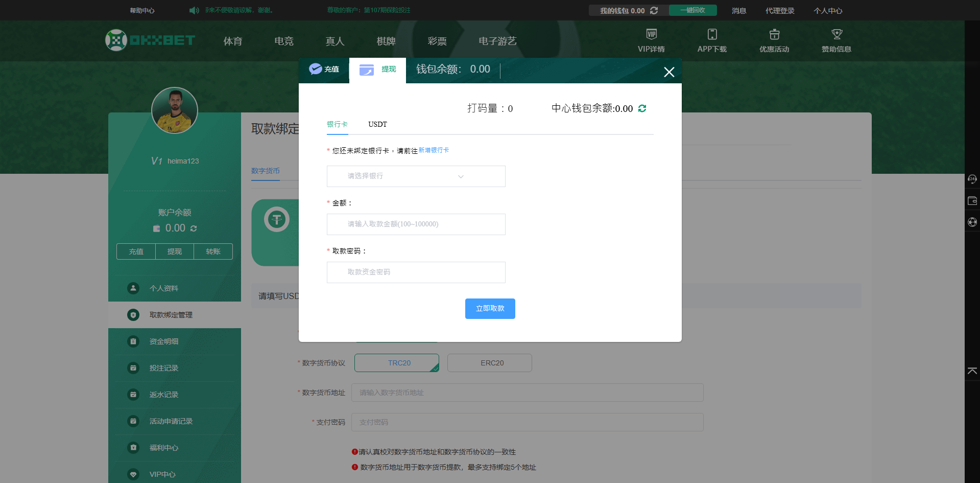Click the 资金明细 sidebar icon
Viewport: 980px width, 483px height.
tap(133, 341)
